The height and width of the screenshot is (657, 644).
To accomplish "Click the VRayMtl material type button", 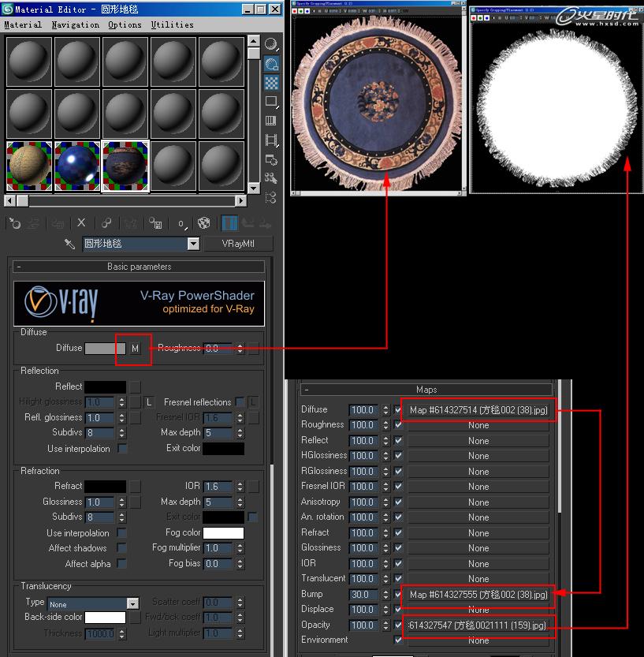I will 238,244.
